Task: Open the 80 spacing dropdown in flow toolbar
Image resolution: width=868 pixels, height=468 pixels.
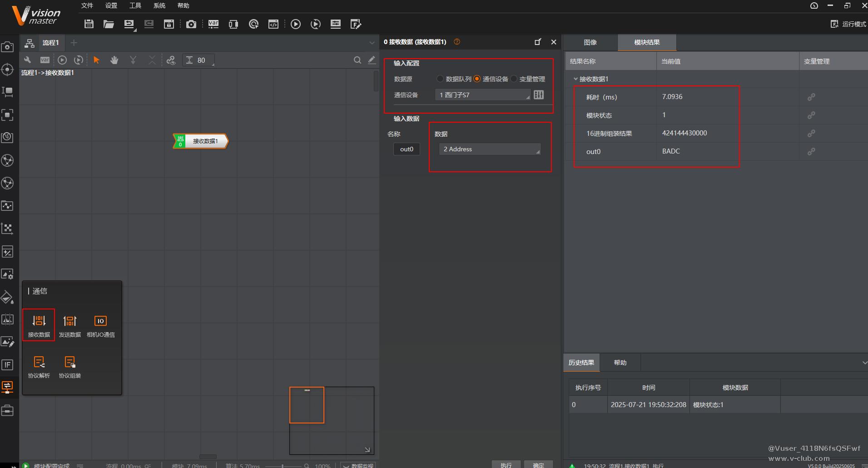Action: pos(198,60)
